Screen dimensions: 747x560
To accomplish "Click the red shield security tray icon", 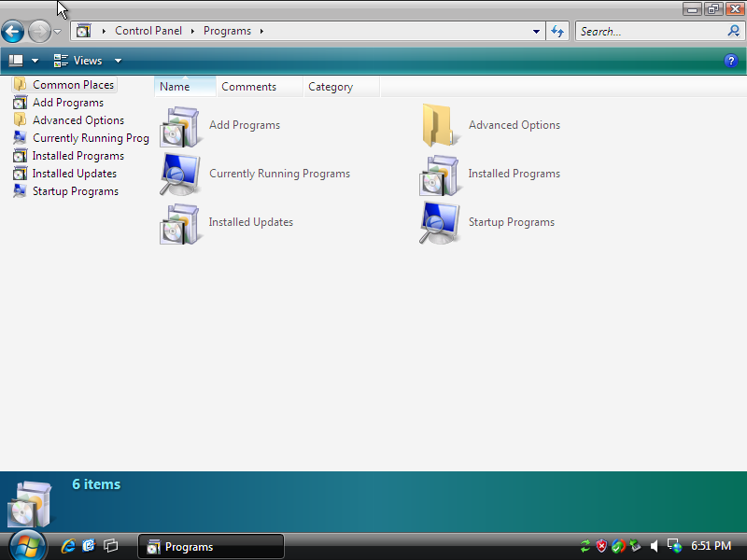I will [601, 546].
